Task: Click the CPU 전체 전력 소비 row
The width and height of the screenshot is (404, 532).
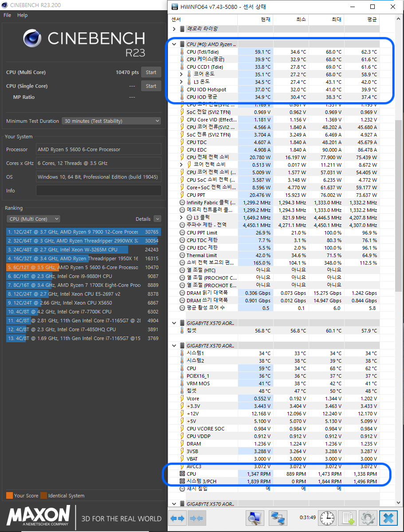Action: (x=274, y=157)
